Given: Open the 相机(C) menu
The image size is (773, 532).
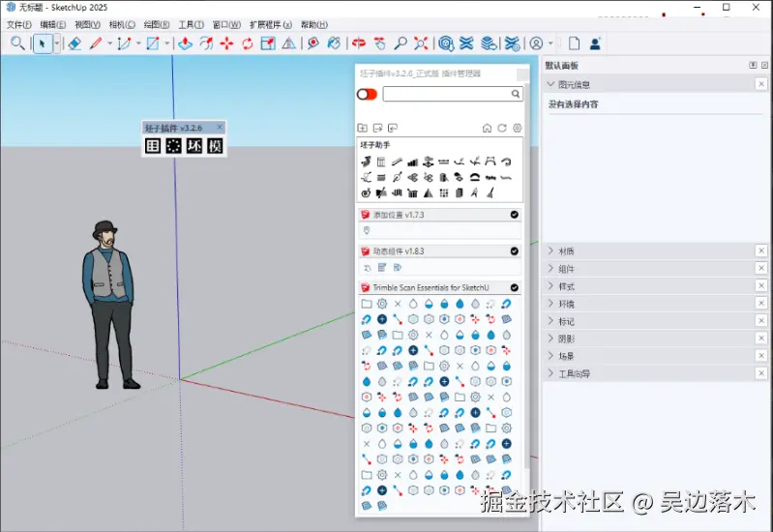Looking at the screenshot, I should point(122,24).
